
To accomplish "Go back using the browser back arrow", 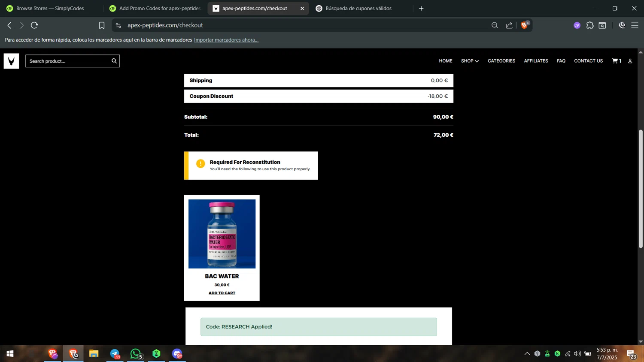I will point(9,25).
